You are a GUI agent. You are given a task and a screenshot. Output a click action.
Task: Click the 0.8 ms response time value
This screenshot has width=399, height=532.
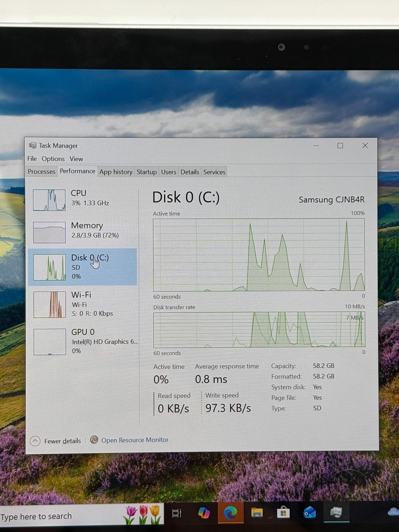pyautogui.click(x=211, y=379)
